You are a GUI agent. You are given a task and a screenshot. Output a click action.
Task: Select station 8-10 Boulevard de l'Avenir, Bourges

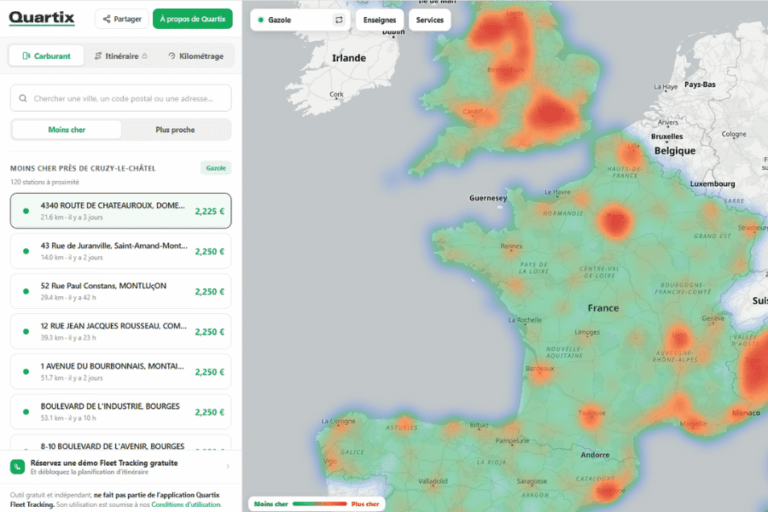(x=120, y=443)
